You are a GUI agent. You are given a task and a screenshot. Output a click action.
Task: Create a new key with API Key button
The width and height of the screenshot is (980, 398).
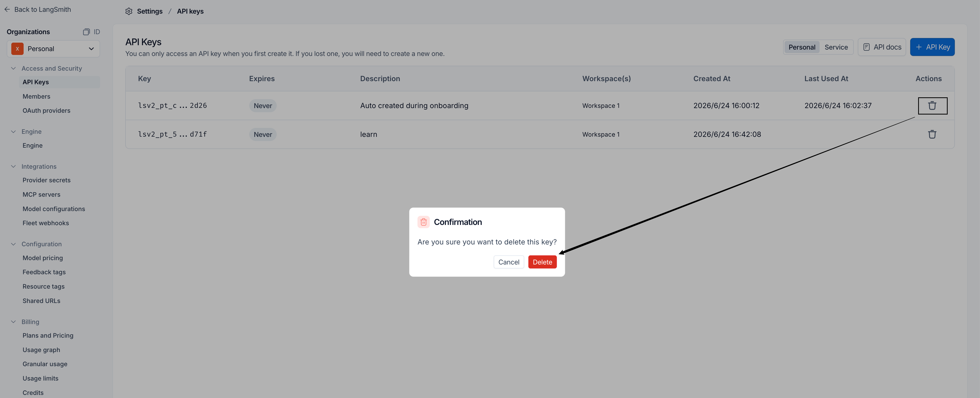click(x=932, y=47)
